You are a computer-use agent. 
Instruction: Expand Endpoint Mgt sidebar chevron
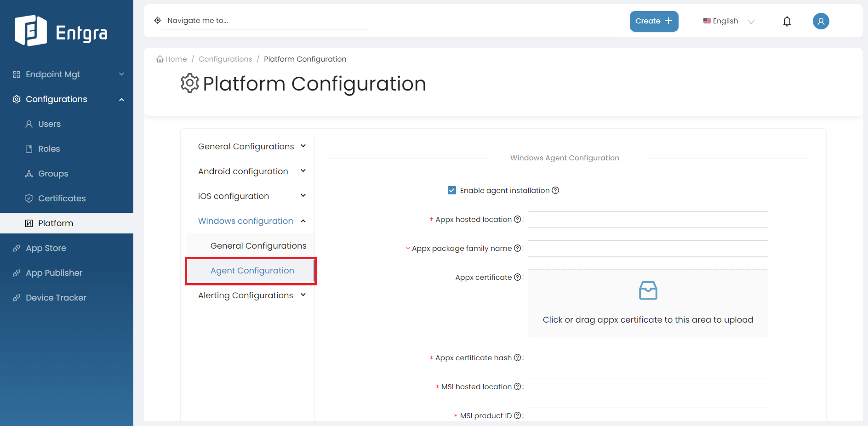pos(121,74)
